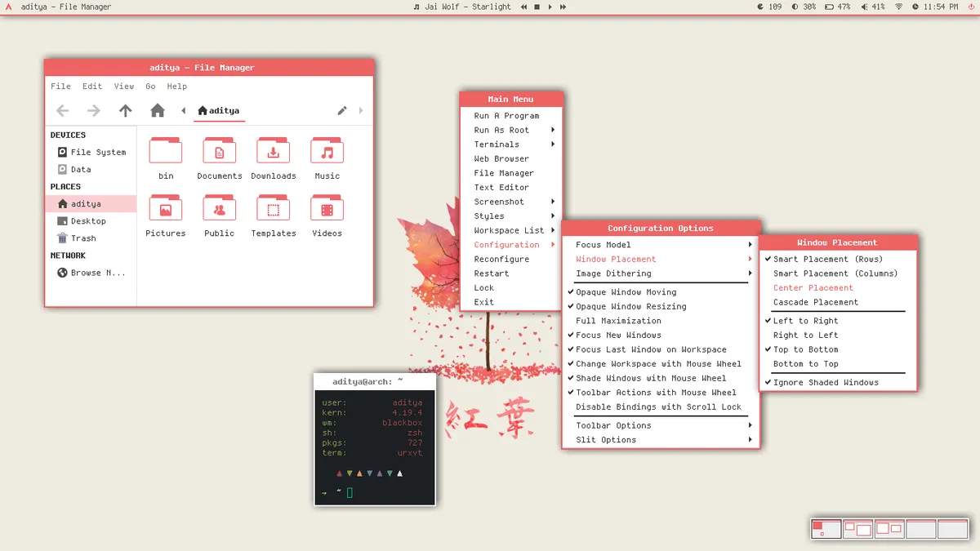The height and width of the screenshot is (551, 980).
Task: Expand the Focus Model submenu
Action: coord(604,245)
